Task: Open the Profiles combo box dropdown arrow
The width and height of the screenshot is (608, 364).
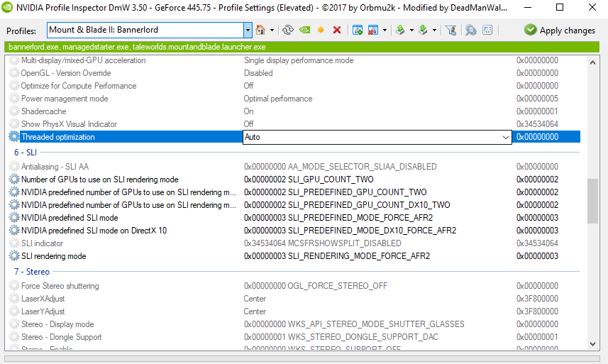Action: pos(248,31)
